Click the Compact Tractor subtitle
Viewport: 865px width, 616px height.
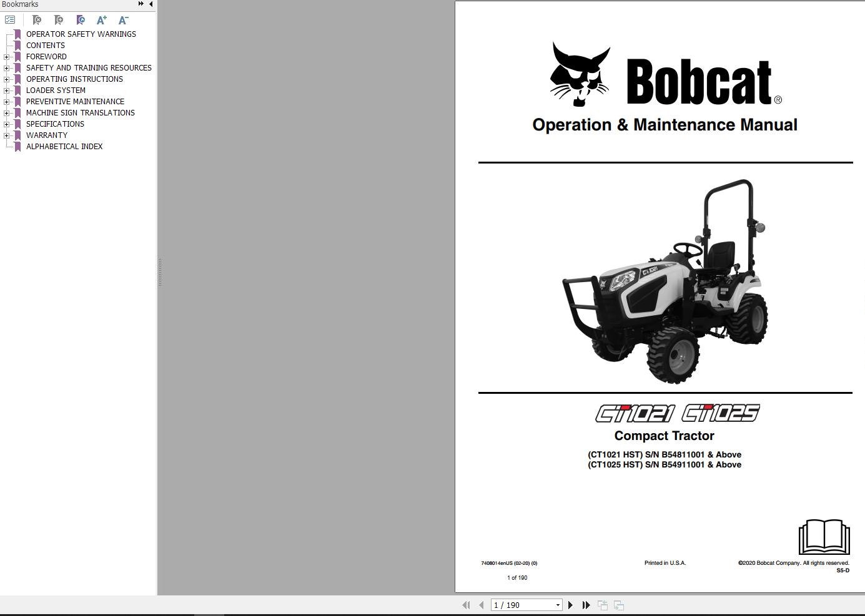click(664, 436)
